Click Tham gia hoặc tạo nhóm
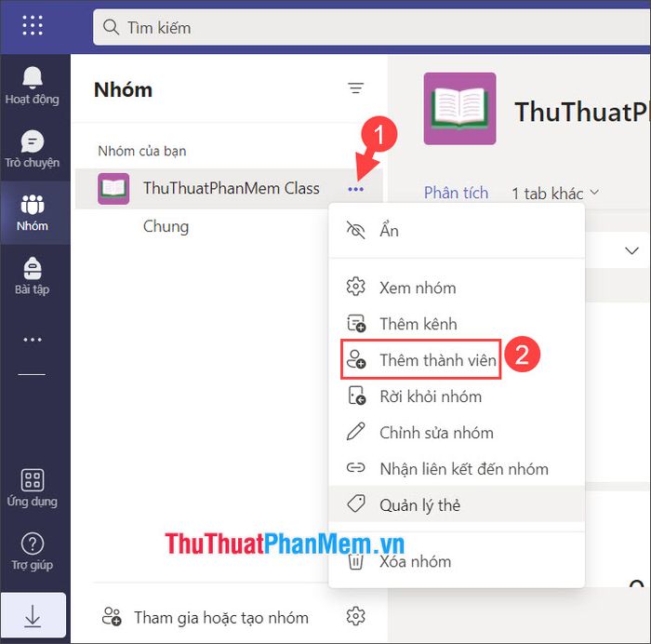Image resolution: width=651 pixels, height=644 pixels. click(x=206, y=617)
